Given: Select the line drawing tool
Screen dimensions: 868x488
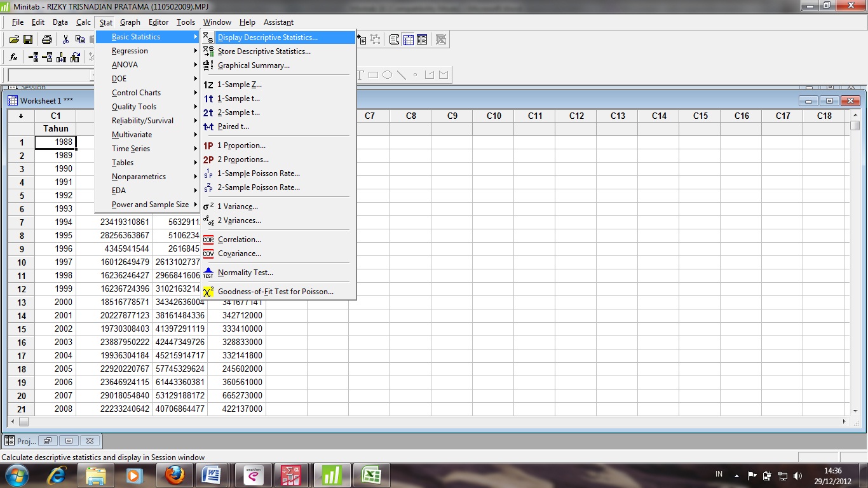Looking at the screenshot, I should (x=402, y=75).
